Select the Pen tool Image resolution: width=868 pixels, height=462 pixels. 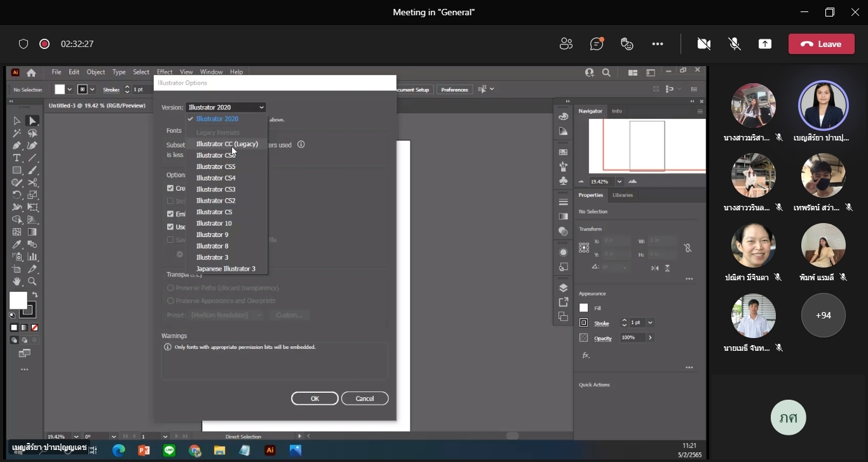17,146
